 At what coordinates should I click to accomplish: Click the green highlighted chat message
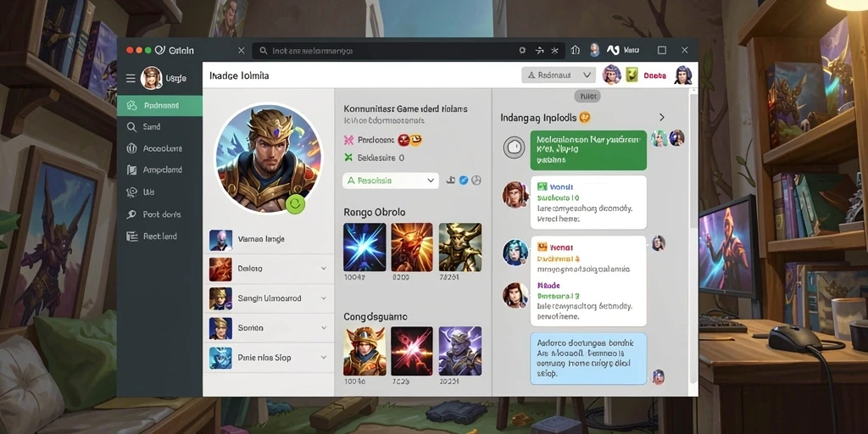(x=588, y=150)
